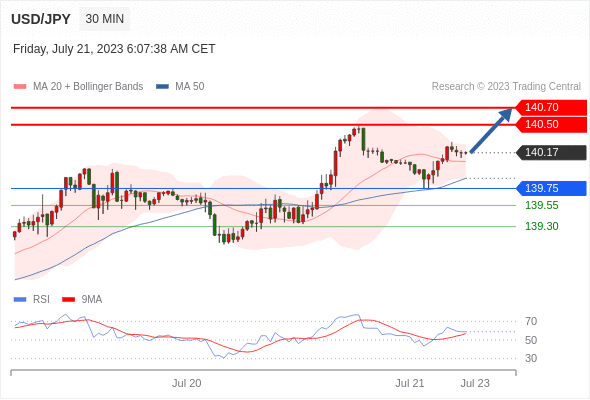The image size is (590, 400).
Task: Click the blue MA 50 legend swatch
Action: [163, 87]
